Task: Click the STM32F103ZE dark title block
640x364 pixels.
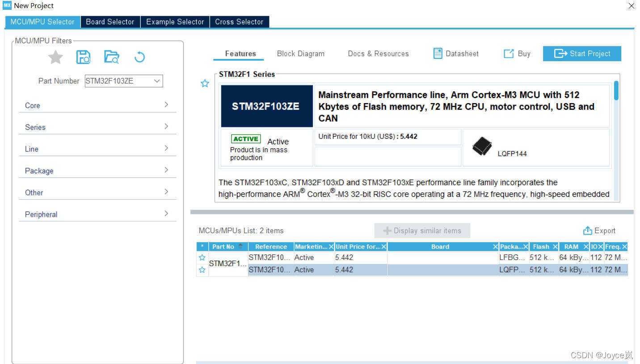Action: pyautogui.click(x=267, y=106)
